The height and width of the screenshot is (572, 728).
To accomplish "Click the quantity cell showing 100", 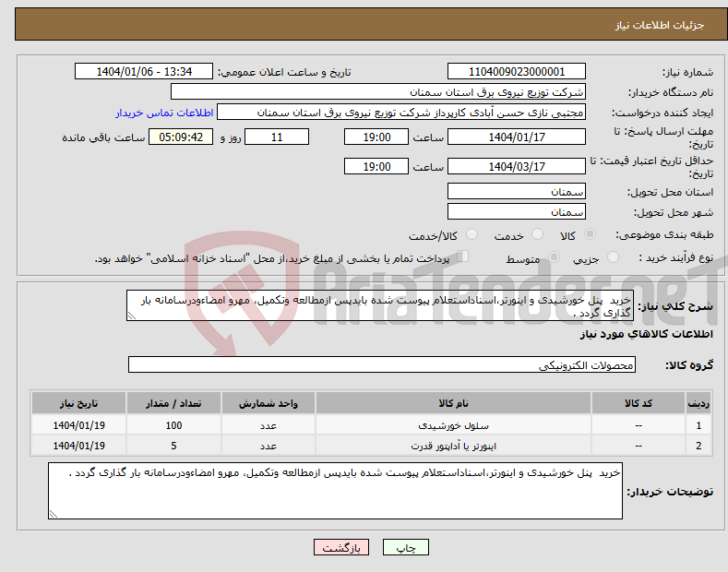I will tap(173, 425).
